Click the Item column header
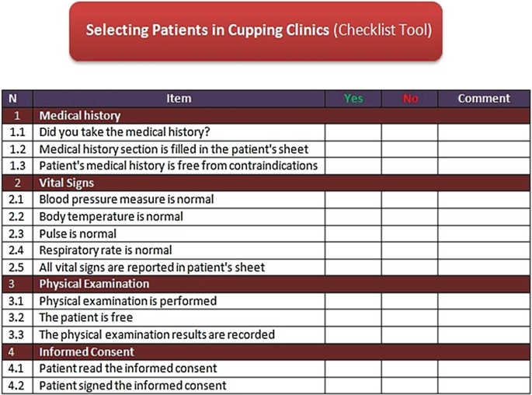This screenshot has height=395, width=532. coord(179,99)
